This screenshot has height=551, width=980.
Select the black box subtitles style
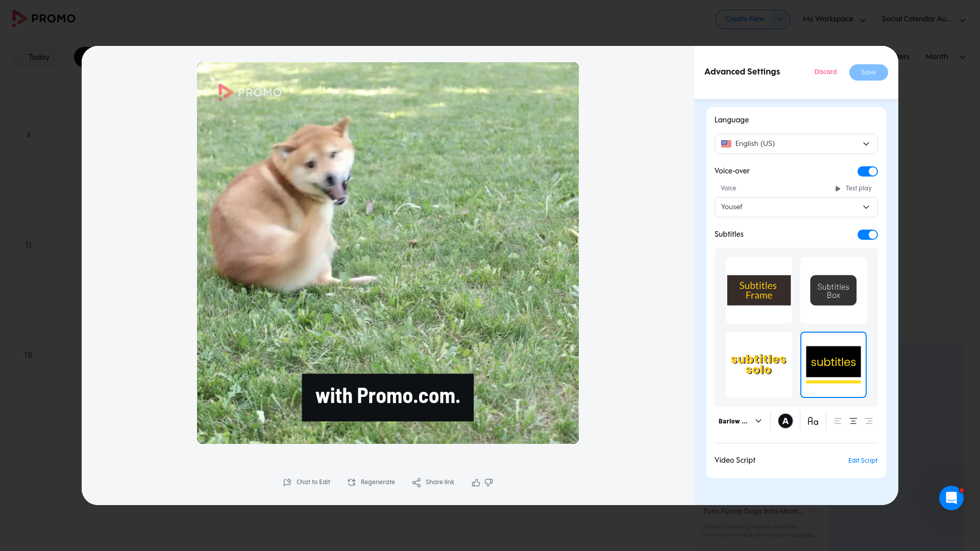click(834, 365)
